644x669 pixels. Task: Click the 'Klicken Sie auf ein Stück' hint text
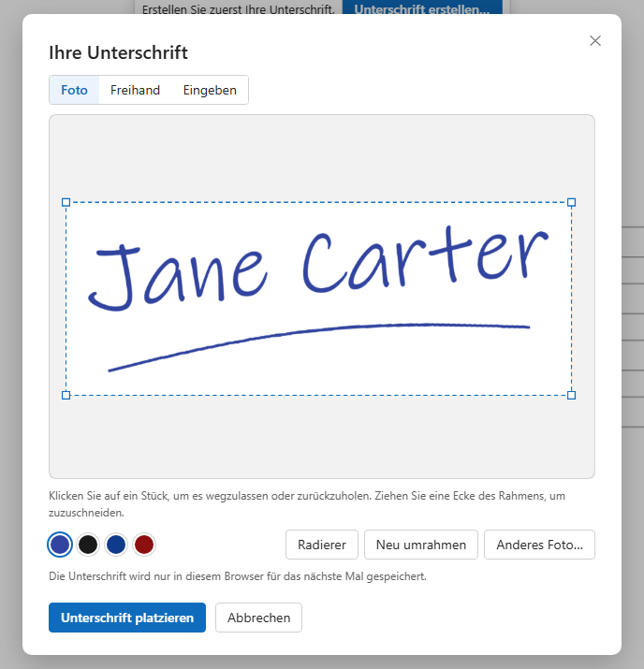click(x=307, y=504)
